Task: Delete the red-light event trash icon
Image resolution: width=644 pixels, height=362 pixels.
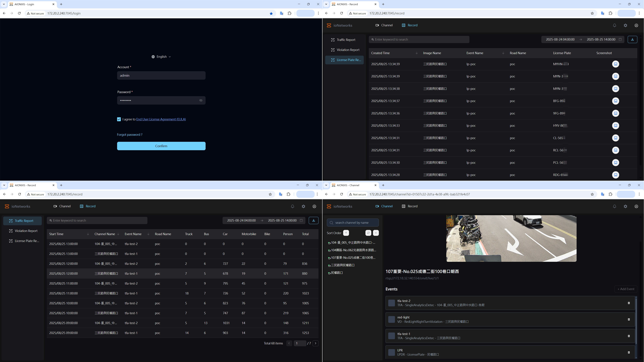Action: (629, 320)
